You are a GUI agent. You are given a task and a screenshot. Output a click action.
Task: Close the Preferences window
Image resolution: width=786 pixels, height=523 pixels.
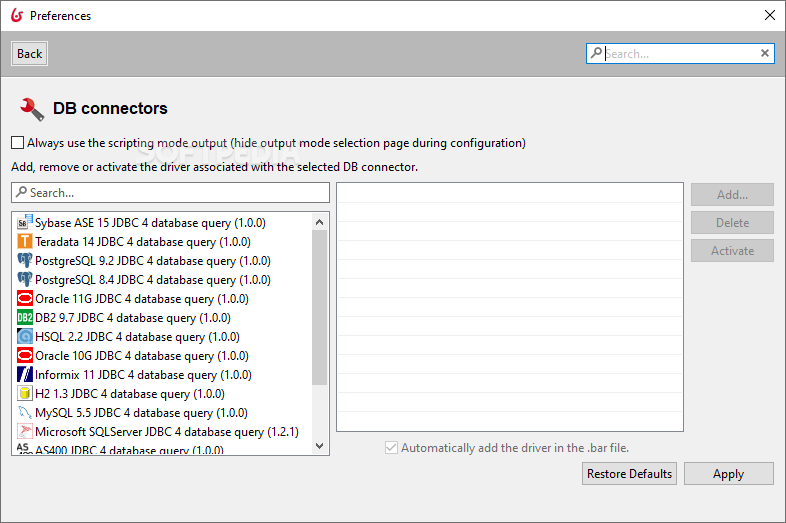770,15
